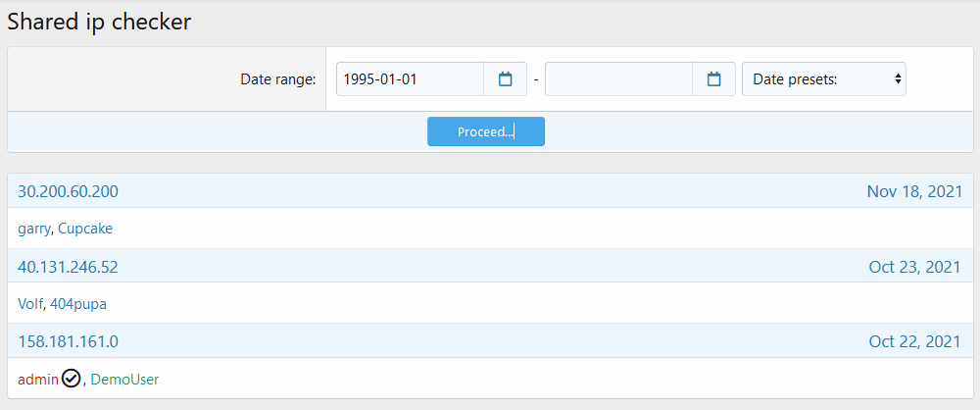
Task: Click the Nov 18, 2021 date
Action: pos(913,191)
